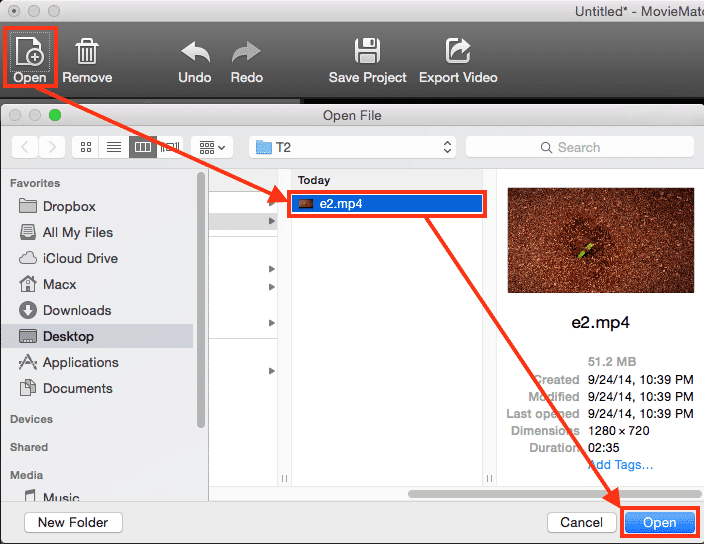Click the e2.mp4 video preview thumbnail
This screenshot has height=544, width=704.
(x=601, y=240)
